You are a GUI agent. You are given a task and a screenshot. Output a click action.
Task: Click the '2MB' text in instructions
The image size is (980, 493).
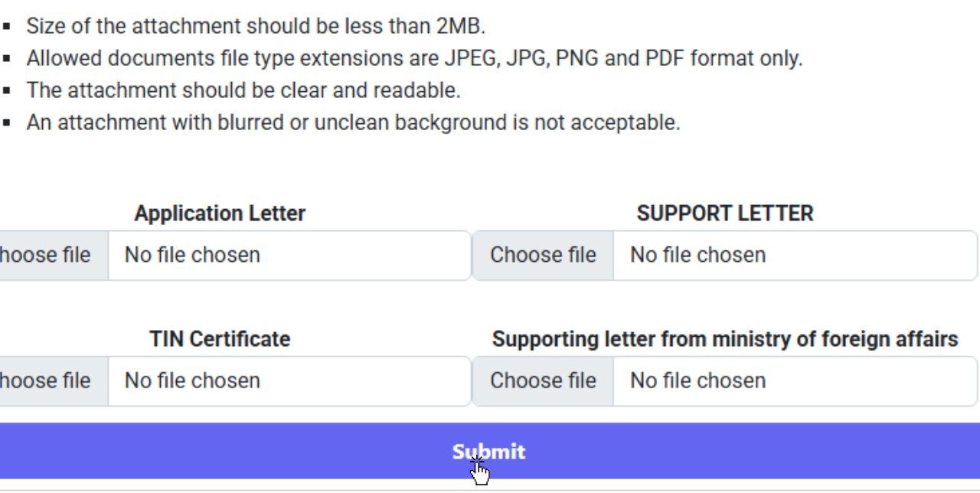point(459,26)
